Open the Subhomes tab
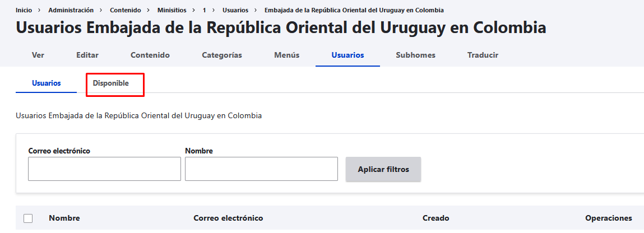The height and width of the screenshot is (233, 644). pos(415,55)
